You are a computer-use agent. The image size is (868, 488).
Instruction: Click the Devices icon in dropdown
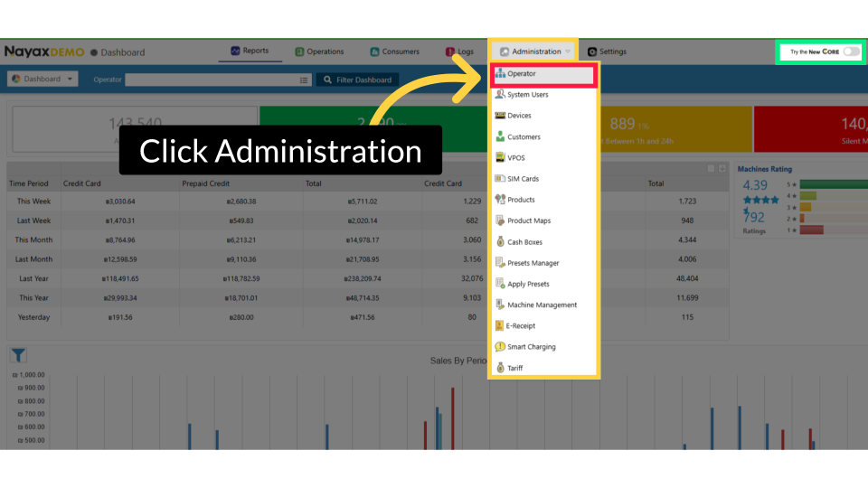pos(500,116)
